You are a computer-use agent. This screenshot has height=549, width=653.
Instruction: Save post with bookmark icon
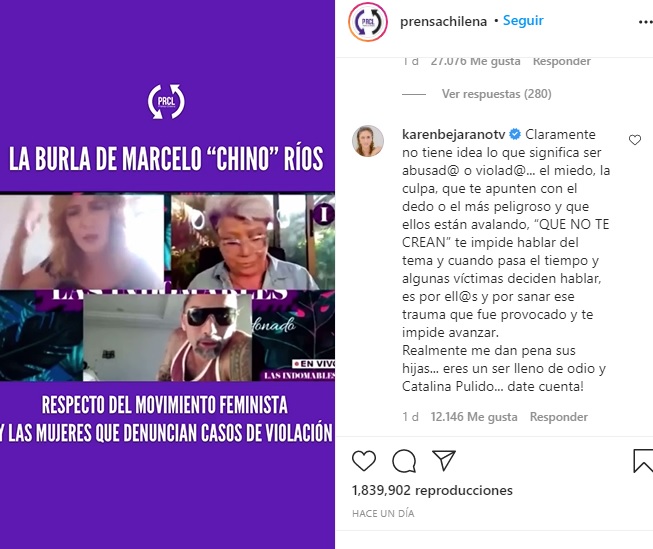(643, 461)
